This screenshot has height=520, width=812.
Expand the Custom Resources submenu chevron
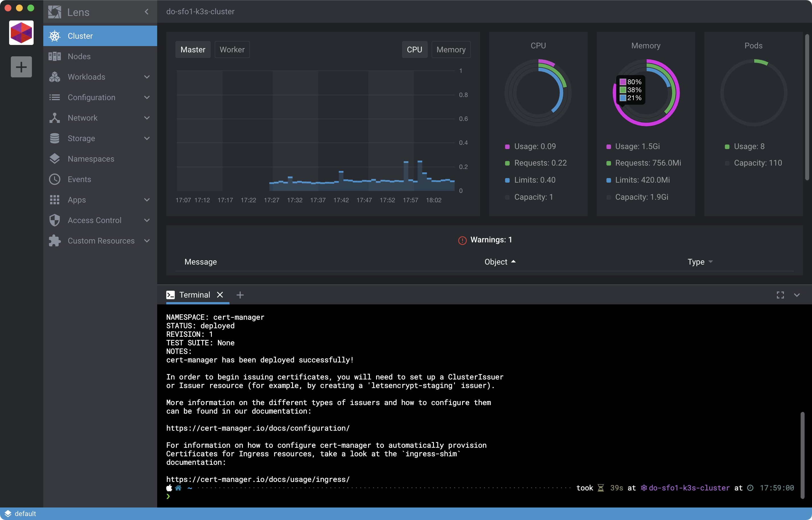(x=147, y=241)
